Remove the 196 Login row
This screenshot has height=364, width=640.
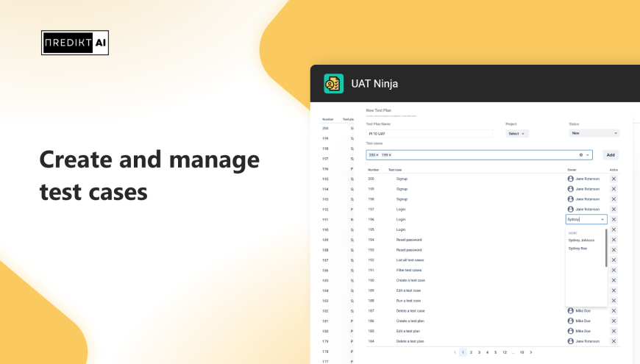point(614,220)
